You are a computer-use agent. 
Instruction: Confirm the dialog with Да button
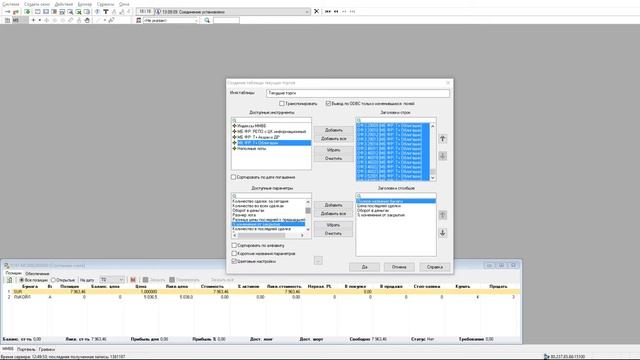point(364,267)
